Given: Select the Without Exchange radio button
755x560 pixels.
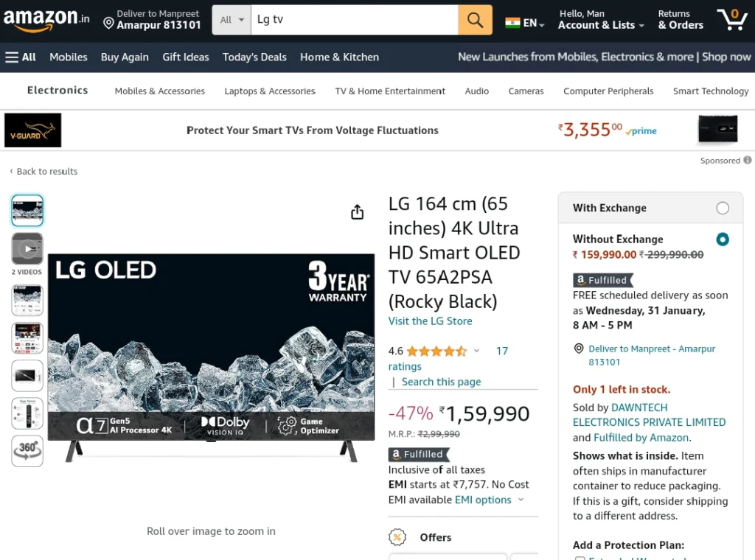Looking at the screenshot, I should (x=723, y=239).
